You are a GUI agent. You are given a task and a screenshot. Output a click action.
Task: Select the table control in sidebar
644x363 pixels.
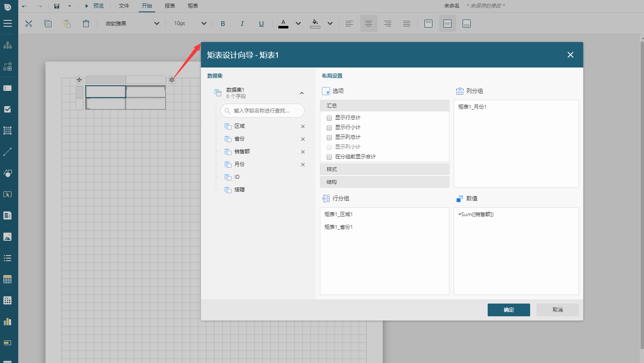[8, 279]
